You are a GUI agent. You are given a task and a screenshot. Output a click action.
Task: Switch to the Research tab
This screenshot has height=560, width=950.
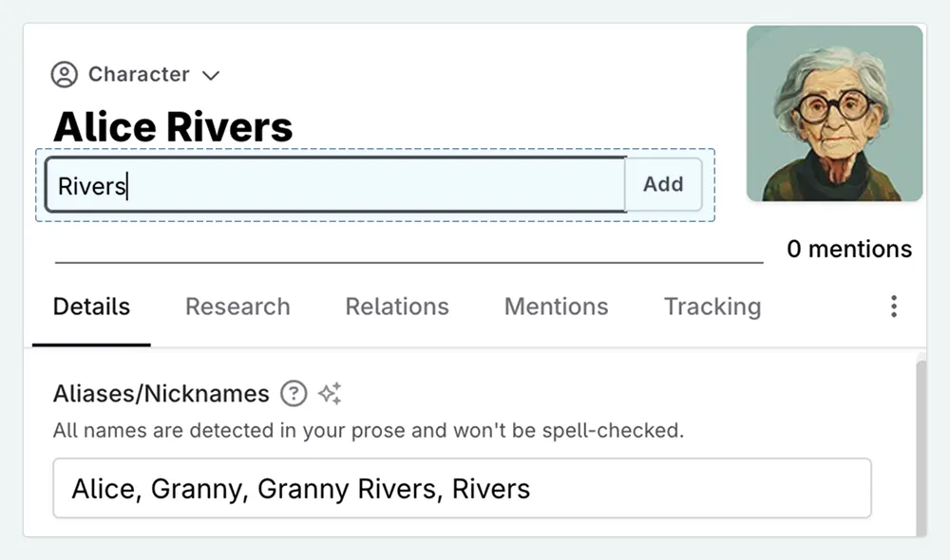tap(237, 306)
